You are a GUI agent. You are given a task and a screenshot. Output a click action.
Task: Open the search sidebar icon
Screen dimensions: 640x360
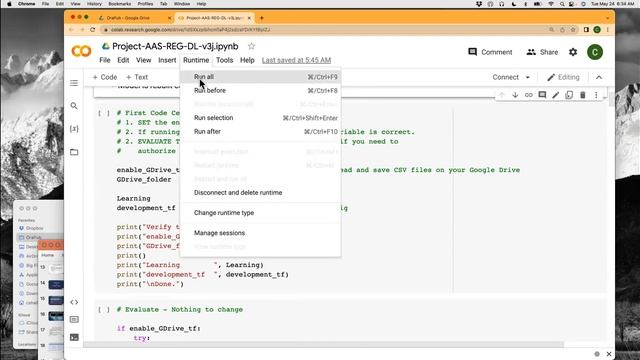pyautogui.click(x=74, y=106)
